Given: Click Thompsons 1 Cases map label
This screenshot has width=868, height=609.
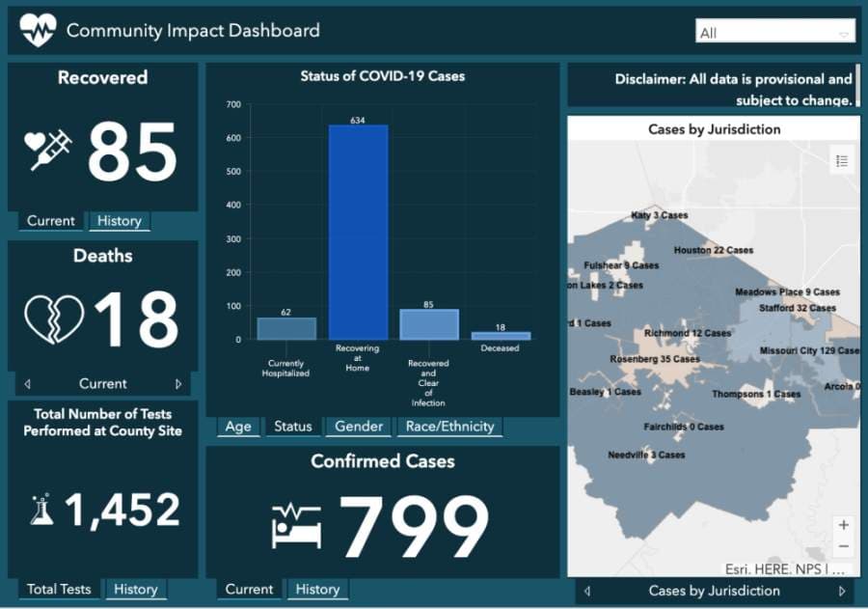Looking at the screenshot, I should pyautogui.click(x=756, y=394).
